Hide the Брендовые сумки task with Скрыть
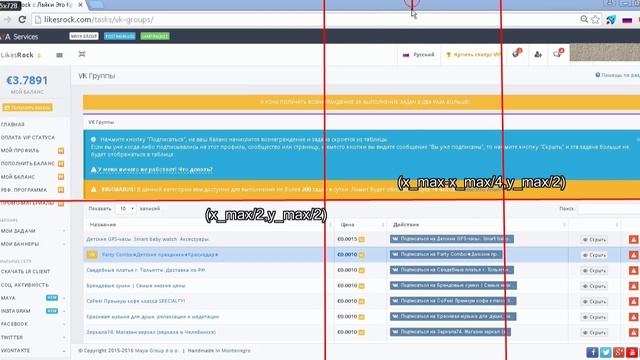Viewport: 640px width, 360px height. (x=594, y=286)
